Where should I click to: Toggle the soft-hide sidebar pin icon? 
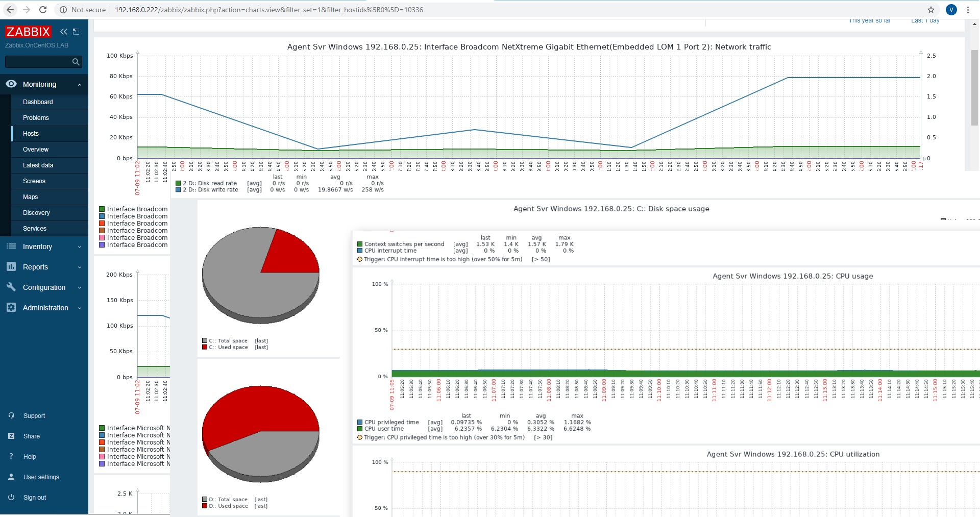76,31
